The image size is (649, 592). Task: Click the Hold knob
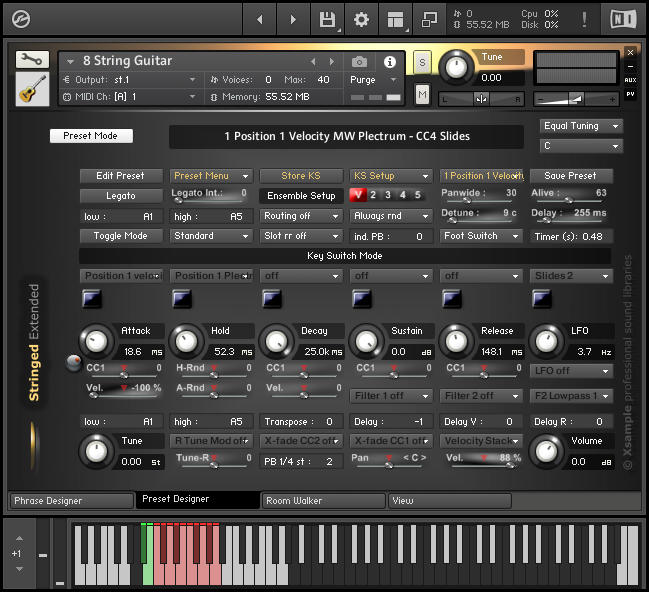point(186,342)
